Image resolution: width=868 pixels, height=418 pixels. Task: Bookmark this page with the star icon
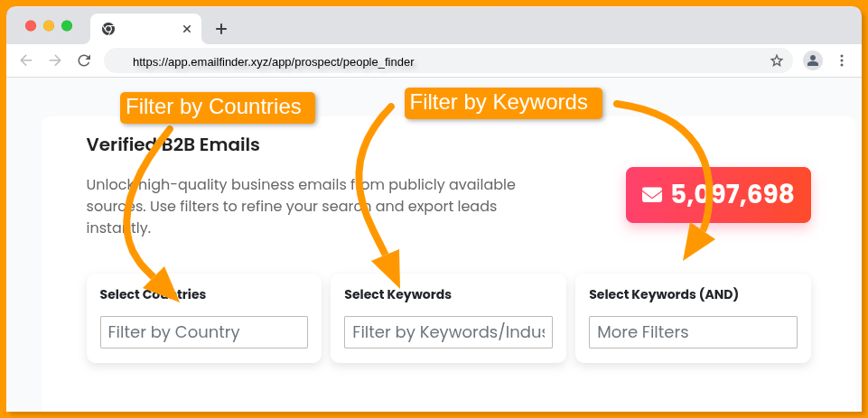(x=776, y=60)
